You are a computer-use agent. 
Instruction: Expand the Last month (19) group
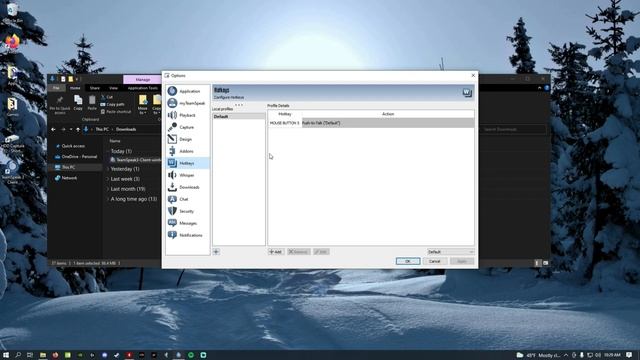click(108, 189)
